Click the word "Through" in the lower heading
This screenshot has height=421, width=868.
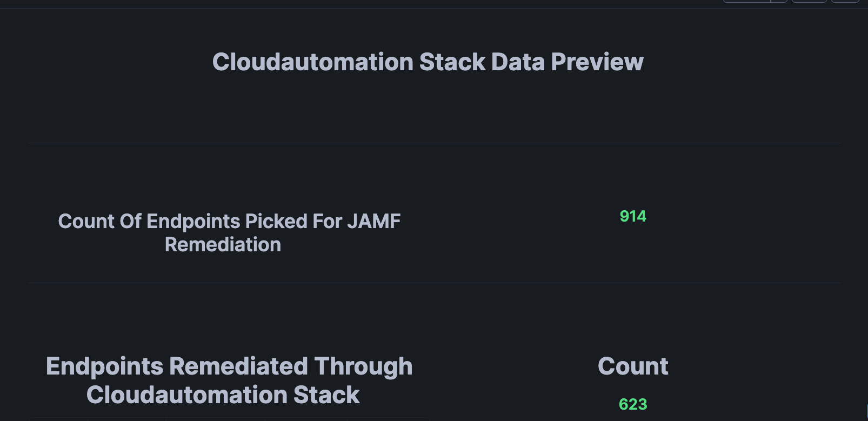point(363,366)
